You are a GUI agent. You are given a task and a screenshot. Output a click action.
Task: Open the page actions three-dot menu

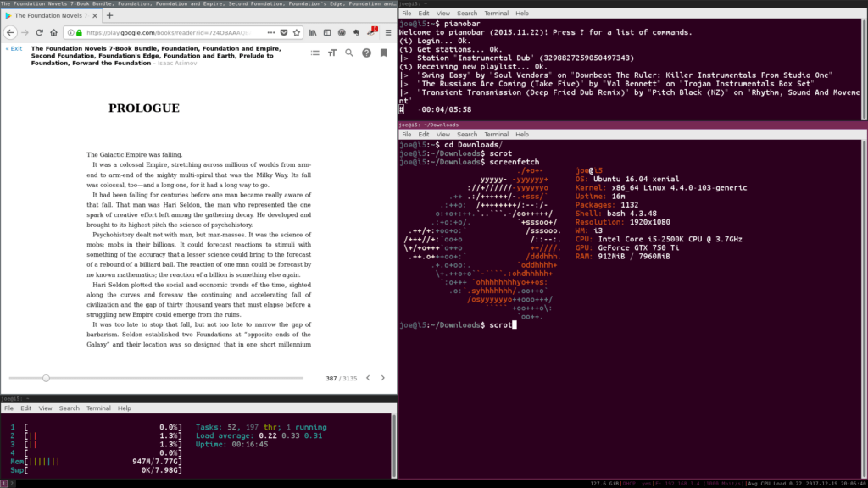click(x=270, y=33)
